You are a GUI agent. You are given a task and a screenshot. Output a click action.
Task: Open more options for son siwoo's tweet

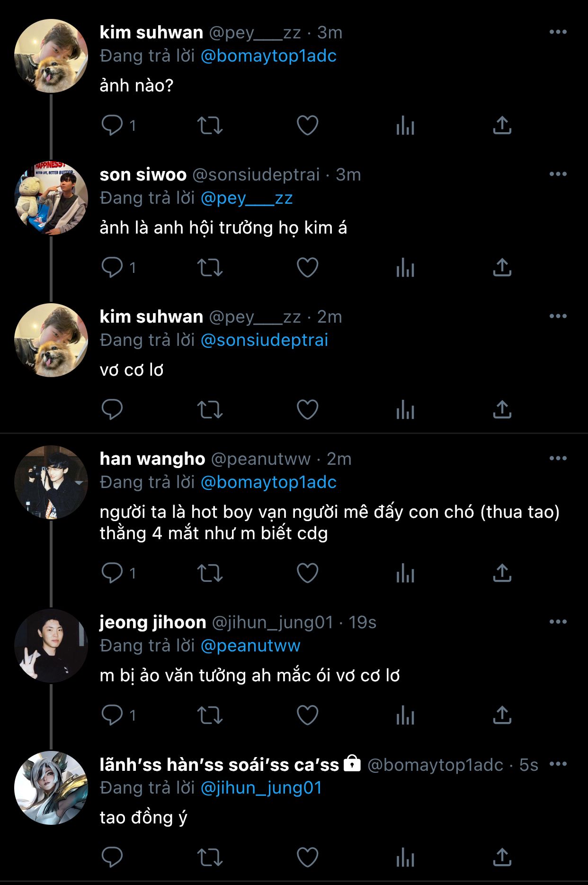point(558,174)
